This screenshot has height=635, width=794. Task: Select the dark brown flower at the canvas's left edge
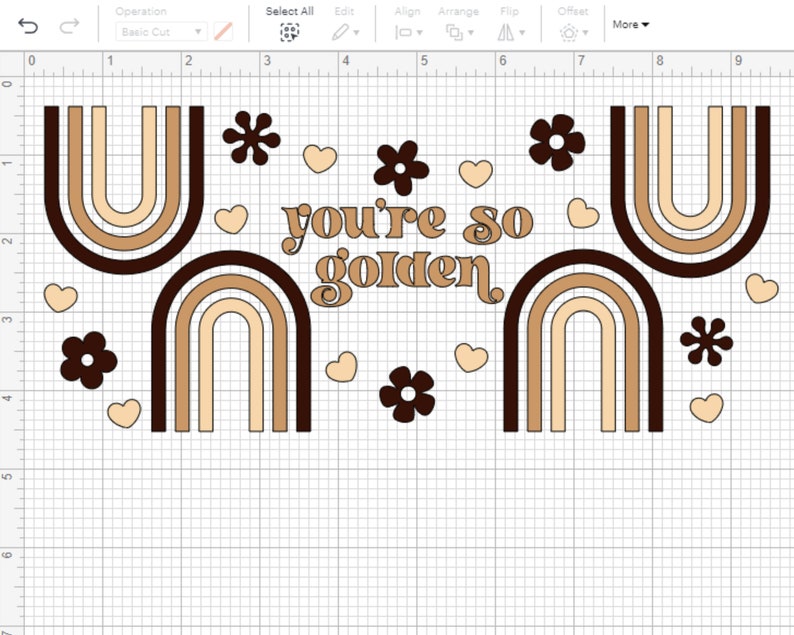89,361
